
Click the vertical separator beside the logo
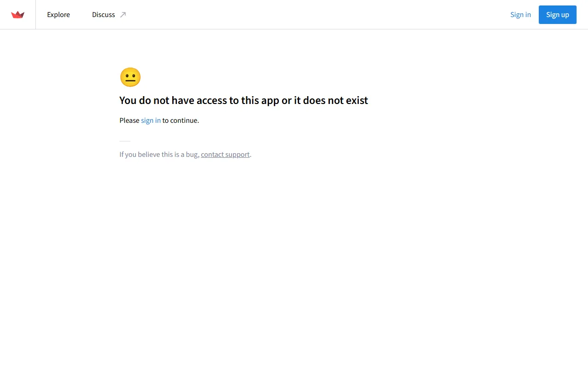pos(35,15)
